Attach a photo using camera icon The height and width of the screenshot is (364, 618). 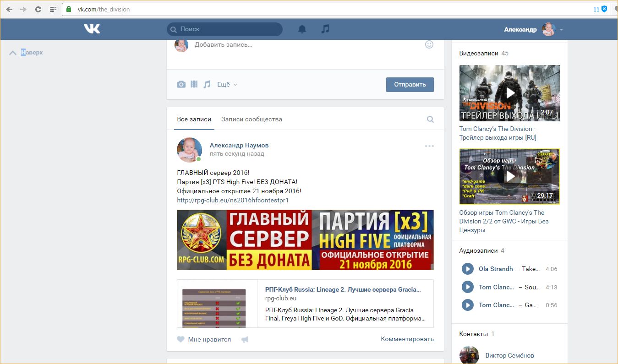pos(181,84)
